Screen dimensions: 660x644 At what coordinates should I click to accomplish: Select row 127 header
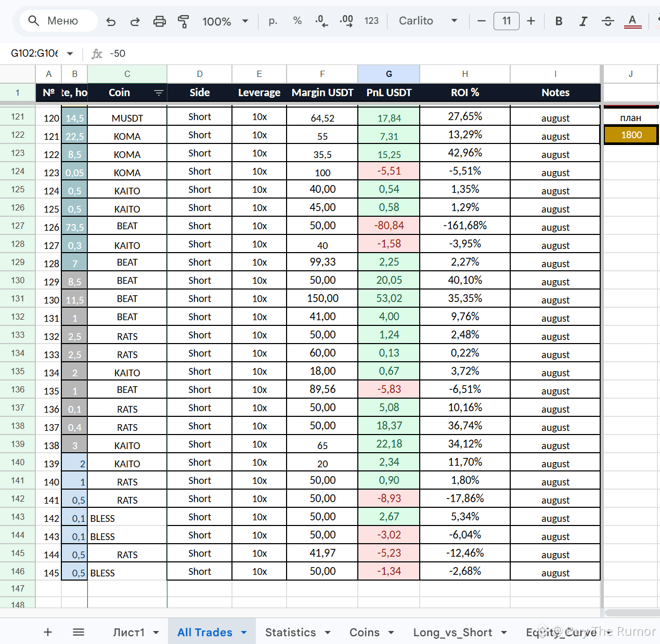point(18,226)
